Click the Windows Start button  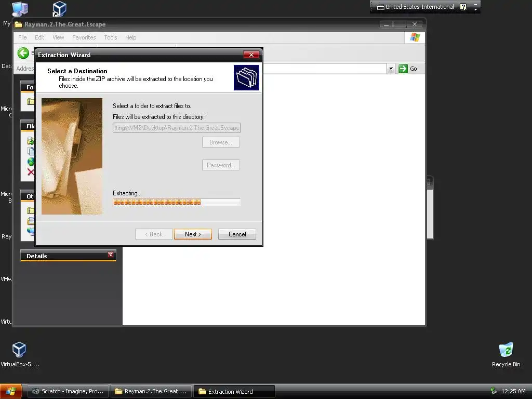(11, 391)
